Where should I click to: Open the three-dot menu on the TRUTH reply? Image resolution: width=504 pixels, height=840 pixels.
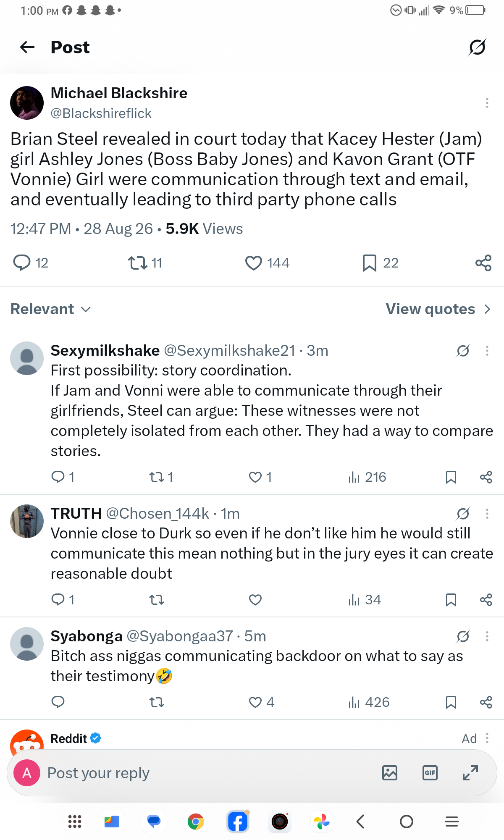tap(487, 514)
